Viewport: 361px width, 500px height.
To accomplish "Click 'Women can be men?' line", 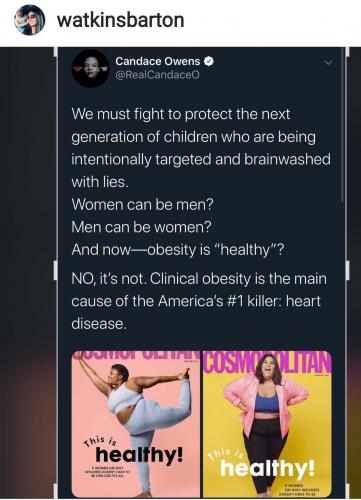I will point(142,204).
